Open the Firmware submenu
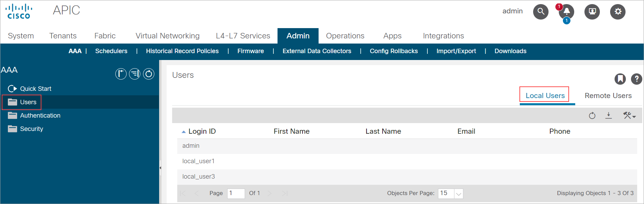 (x=251, y=51)
